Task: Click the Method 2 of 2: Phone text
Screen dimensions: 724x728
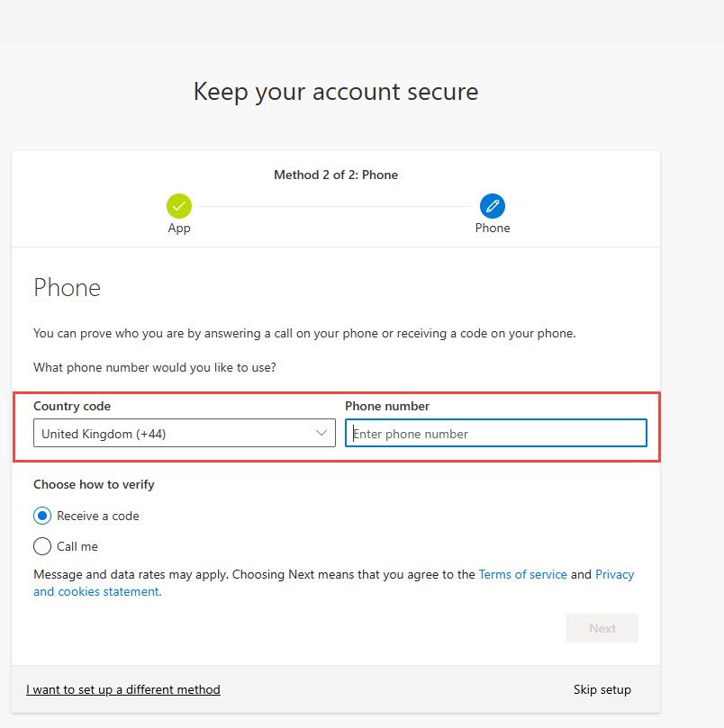Action: pos(336,175)
